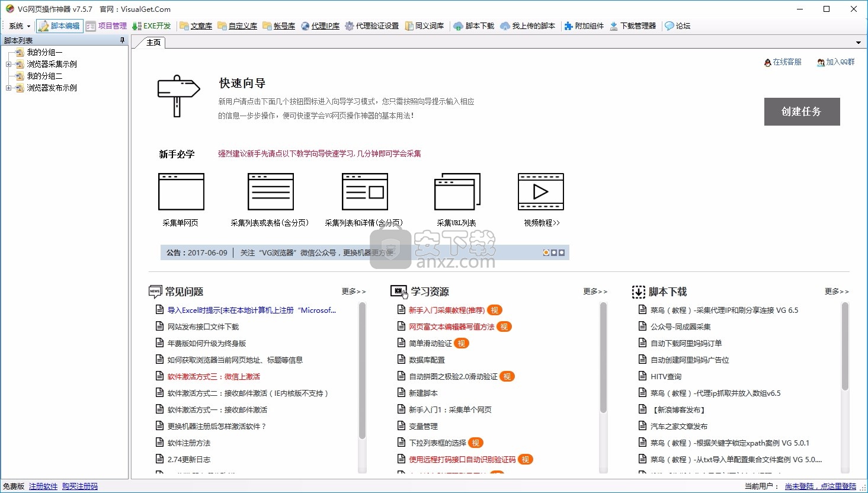The width and height of the screenshot is (868, 493).
Task: Open the 同义词库 synonym library
Action: coord(424,26)
